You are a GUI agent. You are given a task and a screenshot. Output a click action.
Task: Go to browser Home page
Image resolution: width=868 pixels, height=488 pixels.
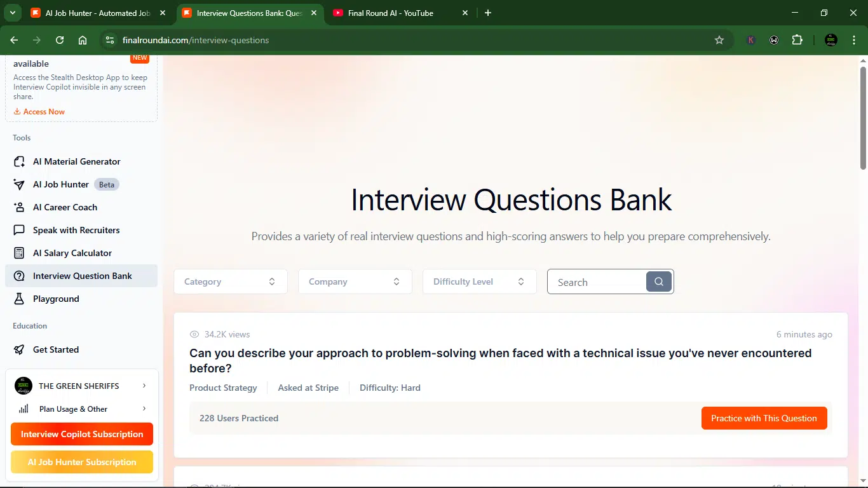83,40
